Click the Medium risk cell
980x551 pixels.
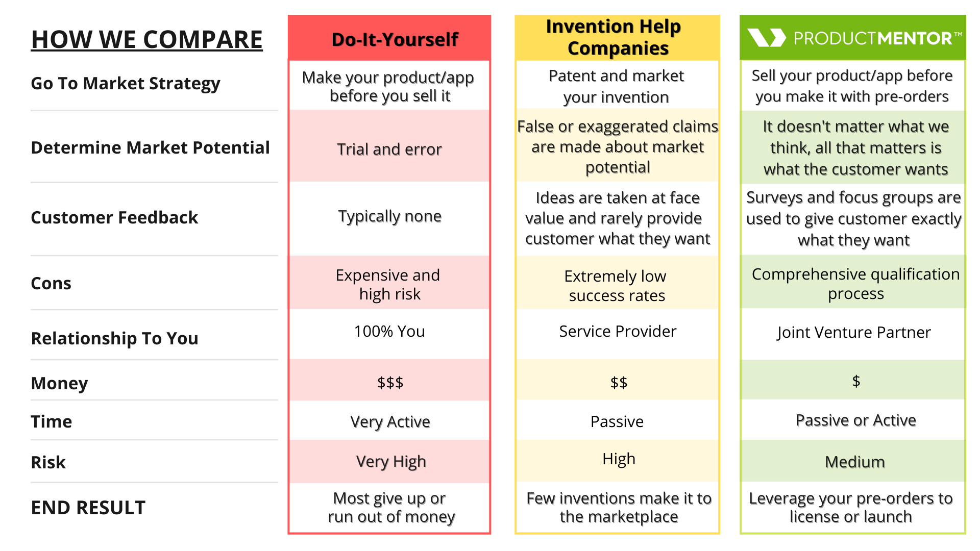[x=855, y=462]
